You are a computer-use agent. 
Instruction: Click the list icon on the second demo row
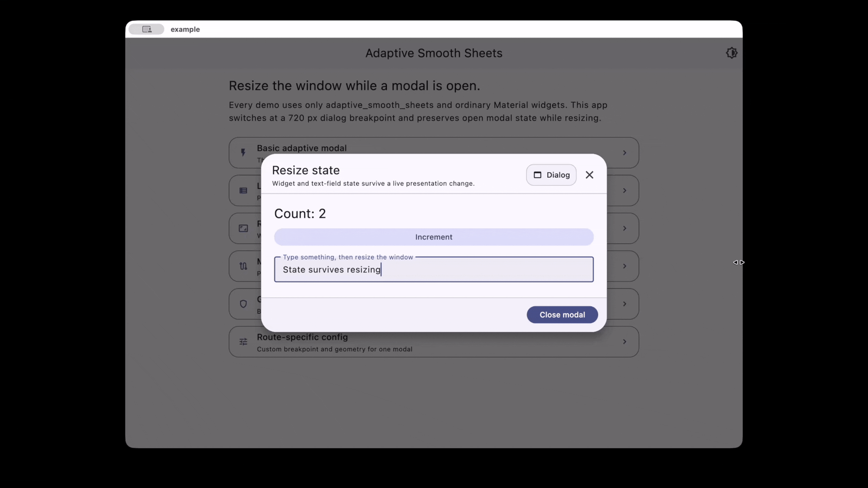[x=243, y=190]
